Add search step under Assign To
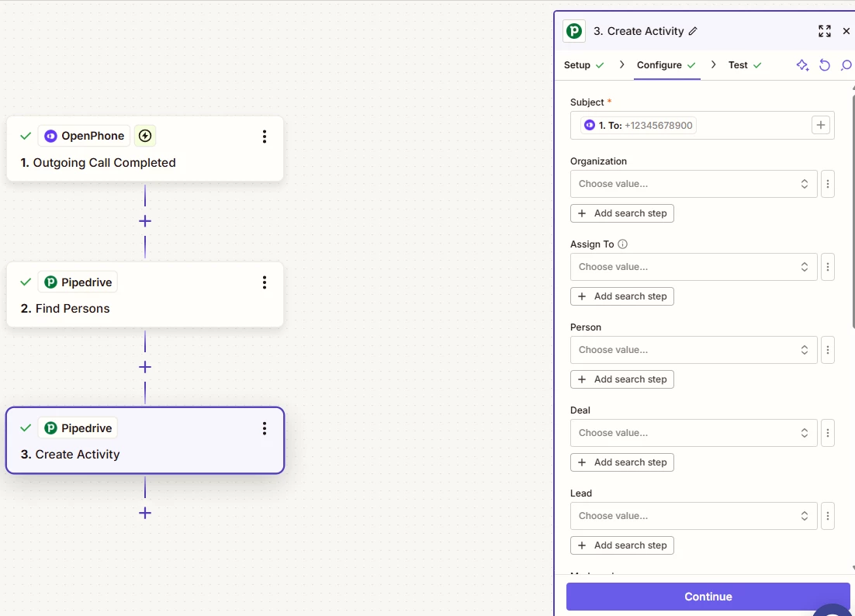Image resolution: width=855 pixels, height=616 pixels. coord(622,296)
